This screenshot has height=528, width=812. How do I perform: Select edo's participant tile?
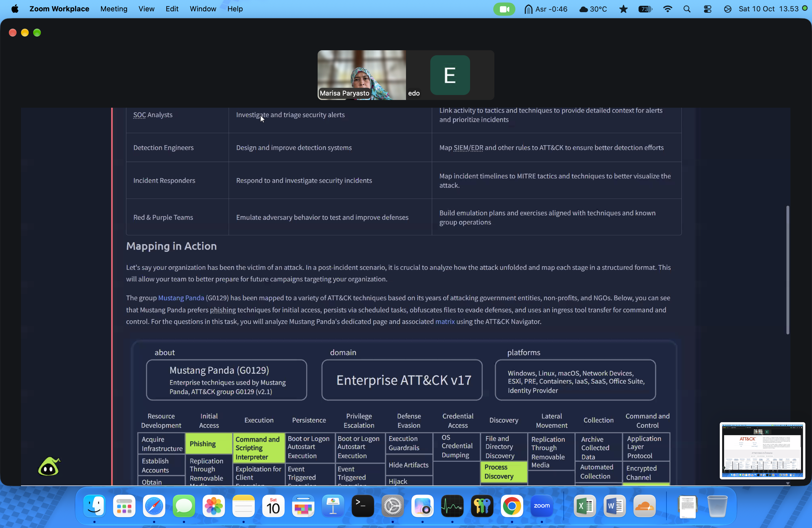coord(450,75)
